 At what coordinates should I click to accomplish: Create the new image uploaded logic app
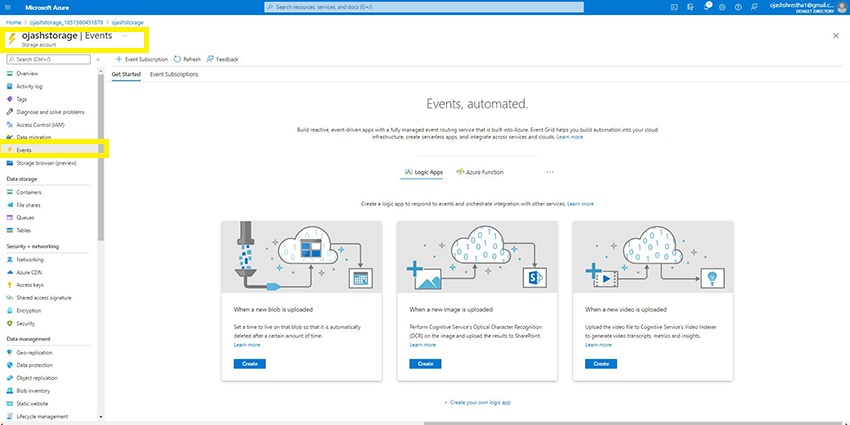(x=426, y=364)
